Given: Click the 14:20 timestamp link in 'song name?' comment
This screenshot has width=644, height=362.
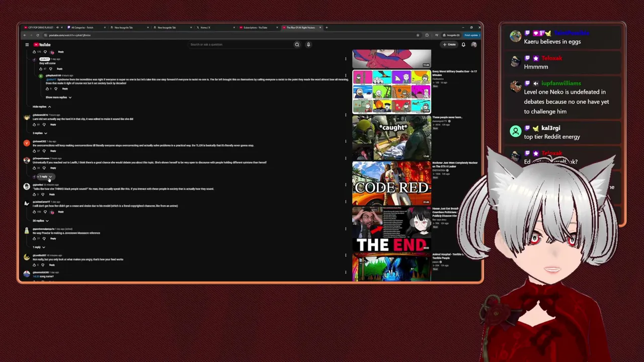Looking at the screenshot, I should (x=36, y=277).
